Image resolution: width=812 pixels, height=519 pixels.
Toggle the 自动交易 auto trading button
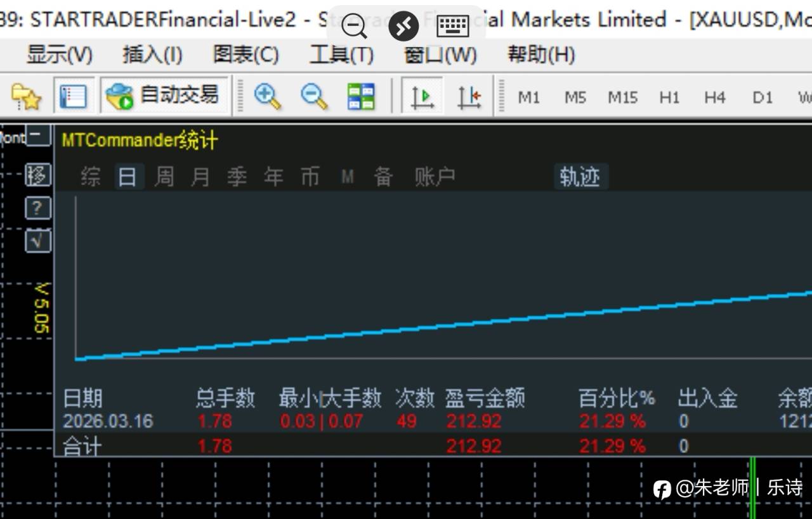164,96
